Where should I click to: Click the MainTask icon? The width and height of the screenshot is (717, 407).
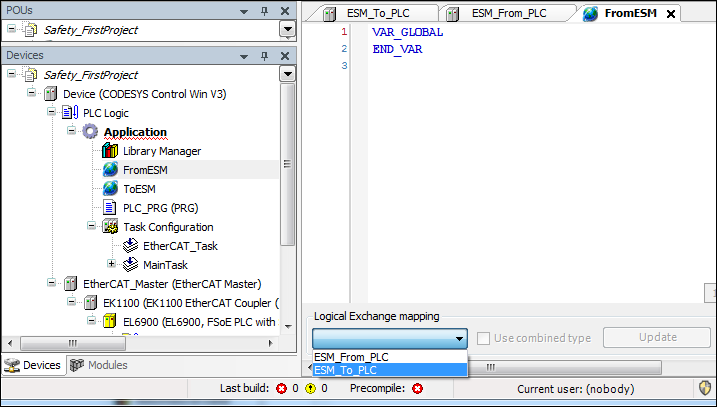click(x=130, y=264)
